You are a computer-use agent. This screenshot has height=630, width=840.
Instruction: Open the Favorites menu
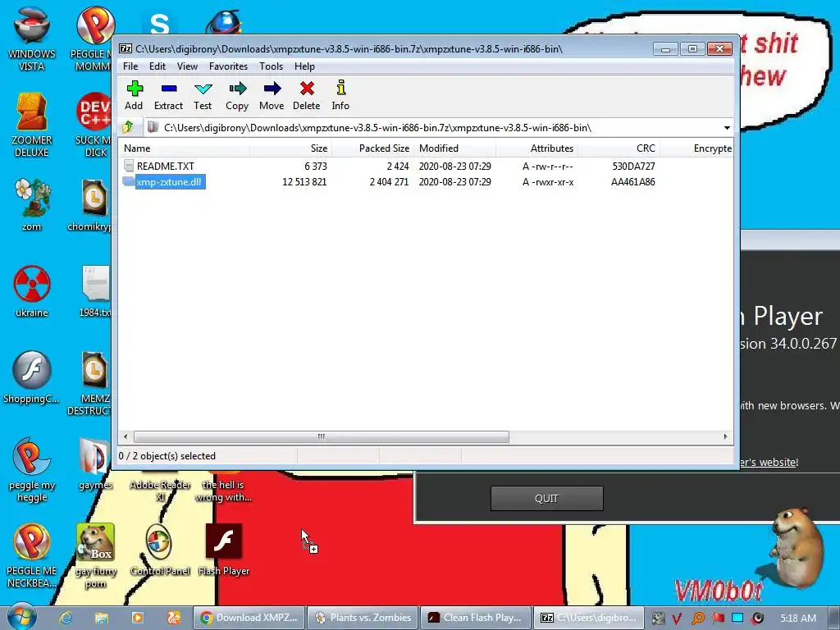228,66
